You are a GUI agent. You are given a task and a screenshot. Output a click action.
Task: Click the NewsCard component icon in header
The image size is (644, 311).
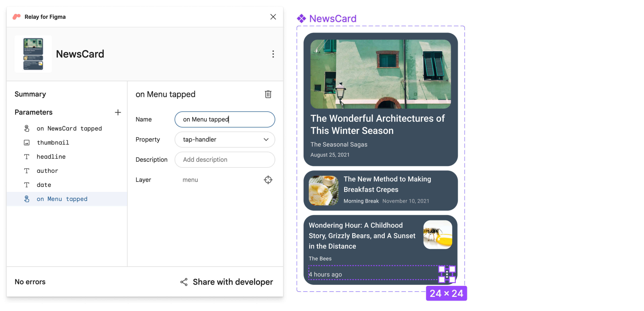34,53
